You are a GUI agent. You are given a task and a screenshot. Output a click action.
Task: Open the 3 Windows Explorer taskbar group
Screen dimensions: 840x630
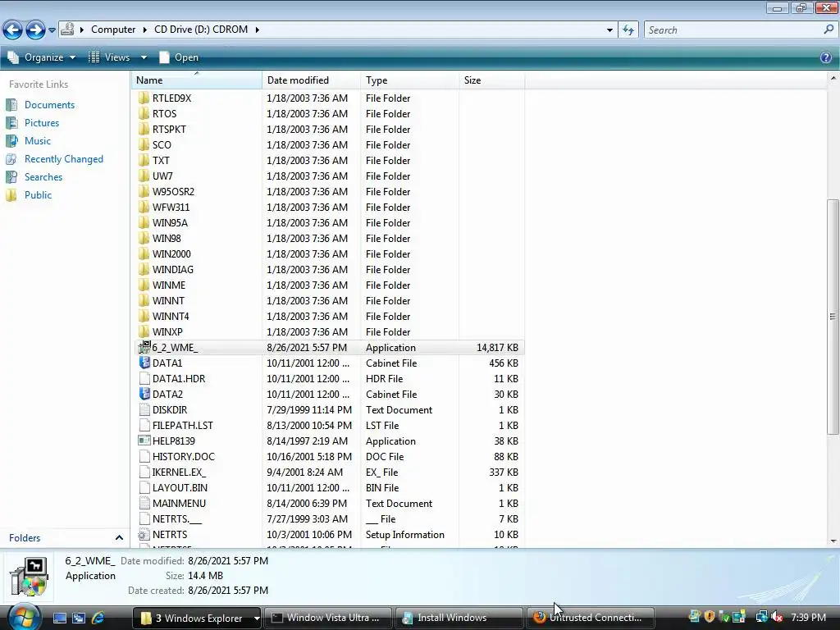(197, 618)
